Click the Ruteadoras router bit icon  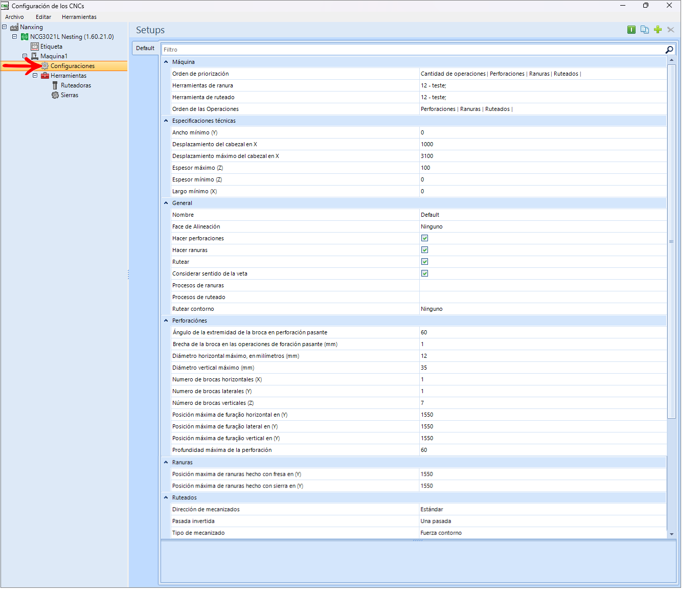[x=55, y=85]
